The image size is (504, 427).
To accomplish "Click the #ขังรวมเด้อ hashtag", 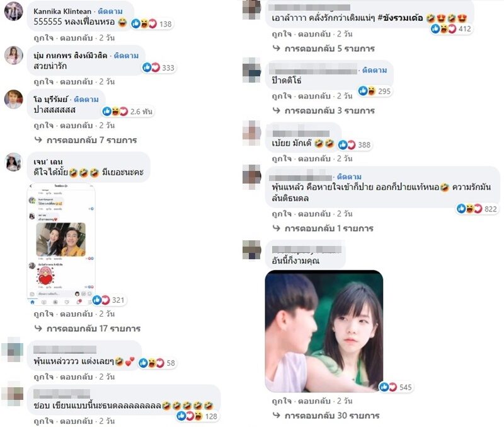I will tap(401, 18).
